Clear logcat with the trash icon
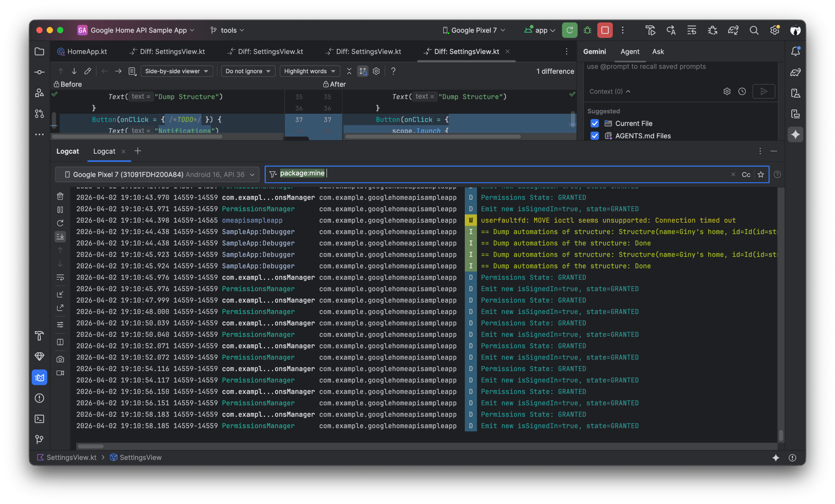 pyautogui.click(x=60, y=197)
